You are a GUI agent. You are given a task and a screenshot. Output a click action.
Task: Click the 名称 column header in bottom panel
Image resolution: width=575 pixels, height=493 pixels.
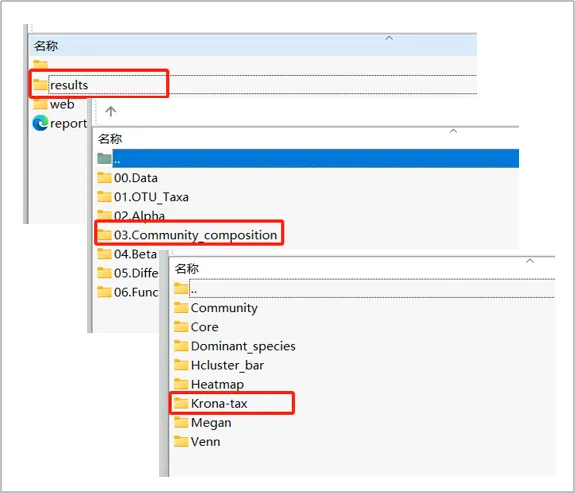tap(187, 269)
